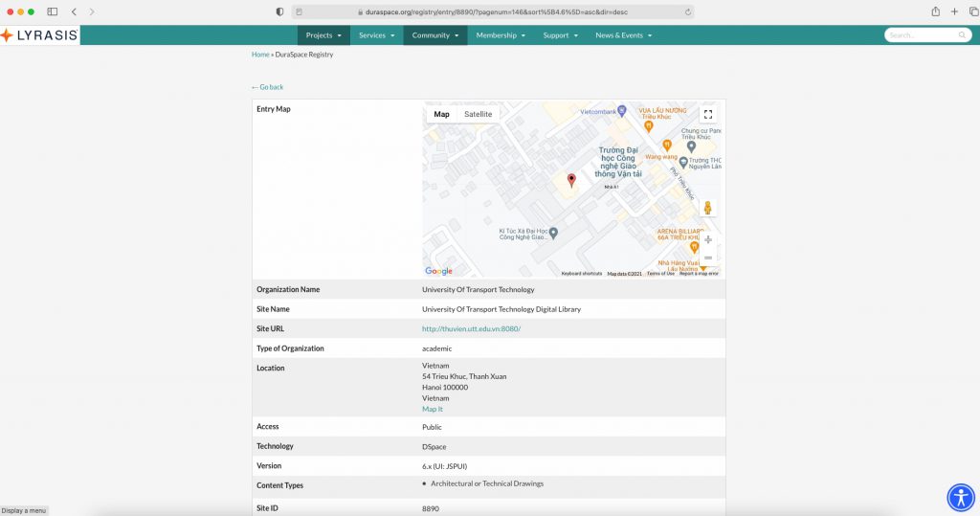Open the Membership menu item
Screen dimensions: 980x516
click(501, 35)
